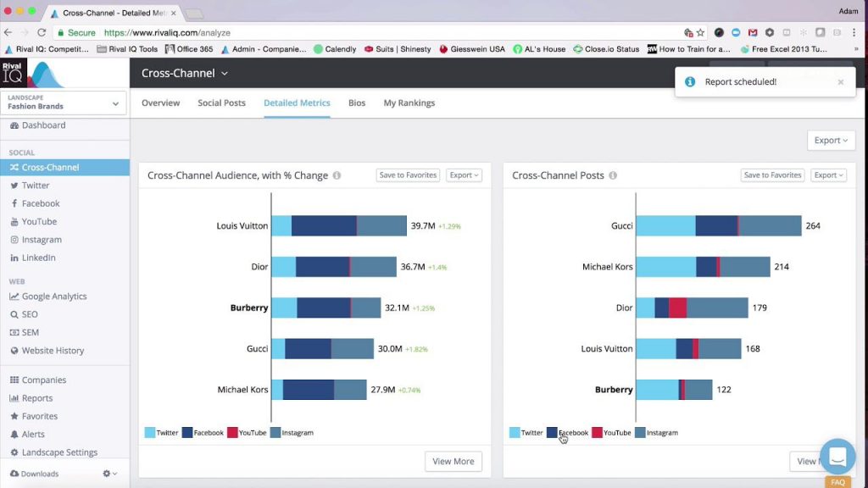Go back with the browser back arrow
This screenshot has width=868, height=488.
[x=8, y=33]
